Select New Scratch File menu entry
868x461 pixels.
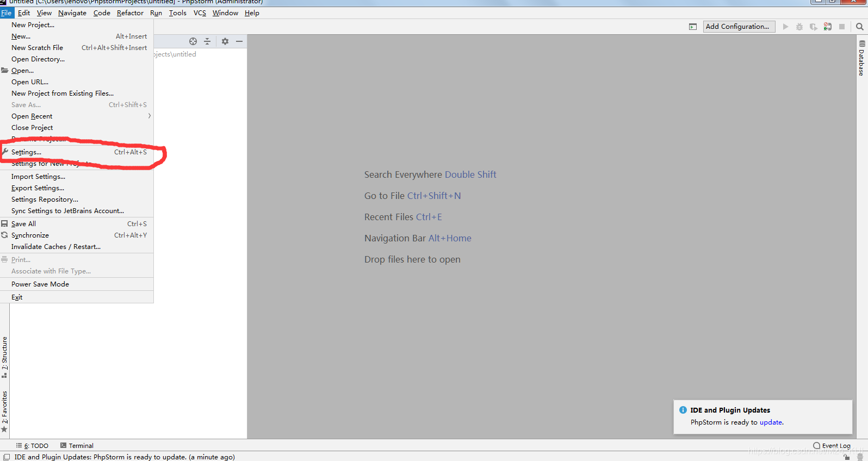(77, 48)
